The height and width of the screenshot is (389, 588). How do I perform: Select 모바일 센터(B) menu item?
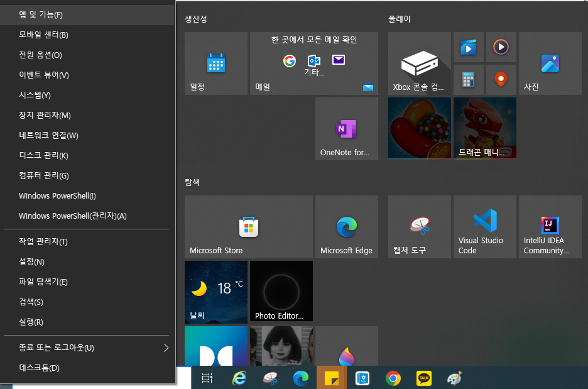[87, 35]
